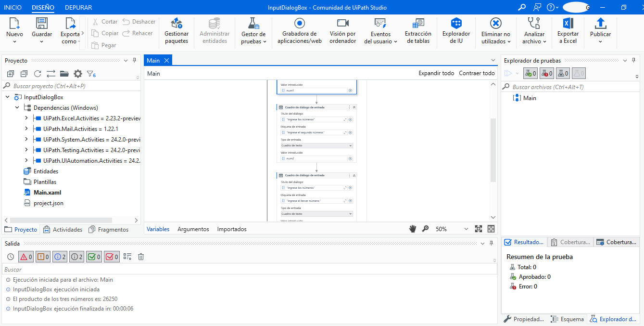Switch to the DEPURAR ribbon tab
The image size is (644, 326).
tap(78, 7)
